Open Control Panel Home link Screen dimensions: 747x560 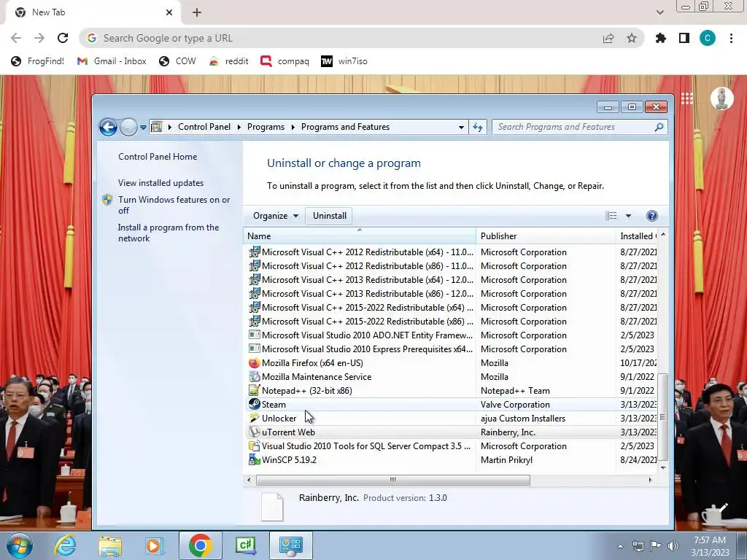coord(158,157)
